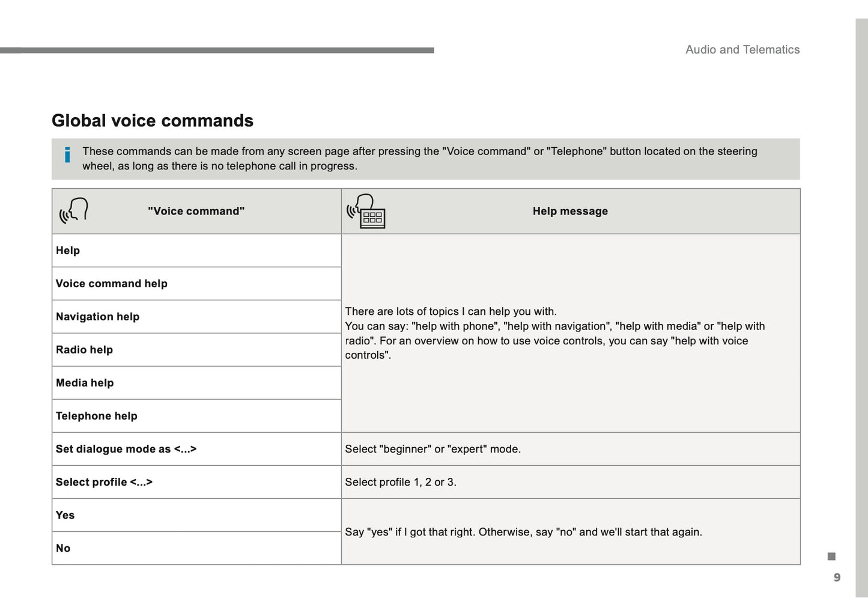
Task: Select the 'Help' table row
Action: point(196,251)
